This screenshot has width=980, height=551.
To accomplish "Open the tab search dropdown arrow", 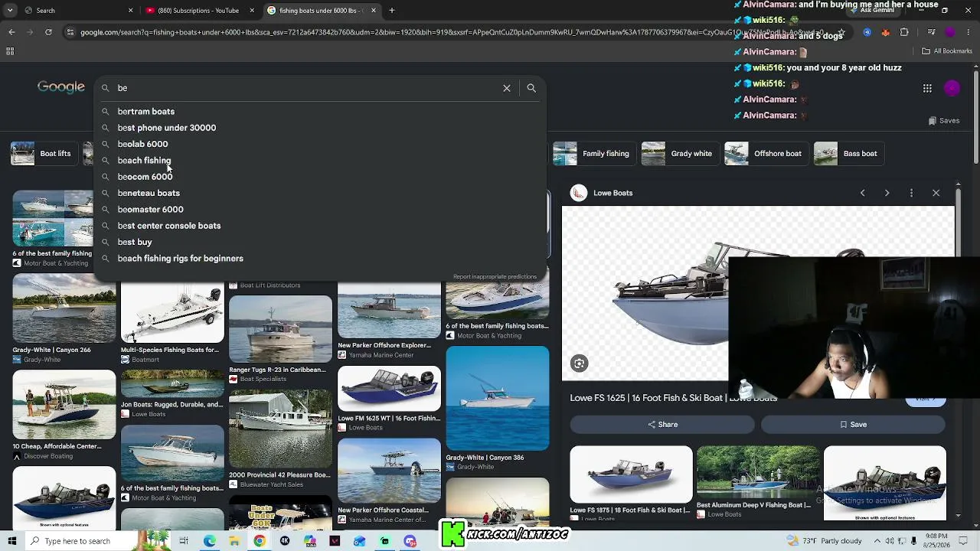I will (x=11, y=11).
